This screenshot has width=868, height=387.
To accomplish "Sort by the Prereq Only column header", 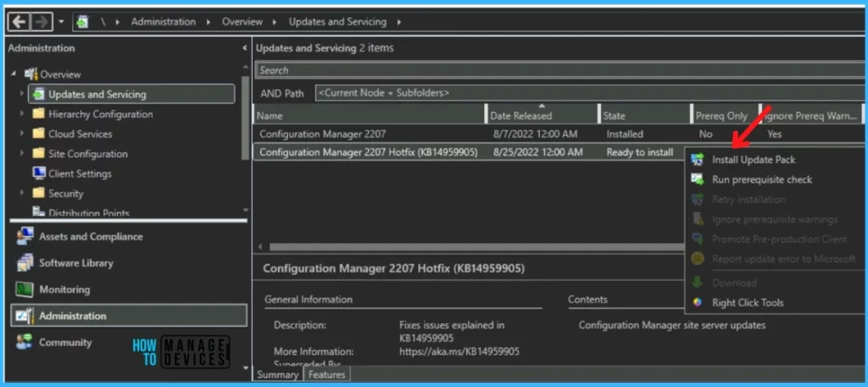I will click(x=726, y=115).
